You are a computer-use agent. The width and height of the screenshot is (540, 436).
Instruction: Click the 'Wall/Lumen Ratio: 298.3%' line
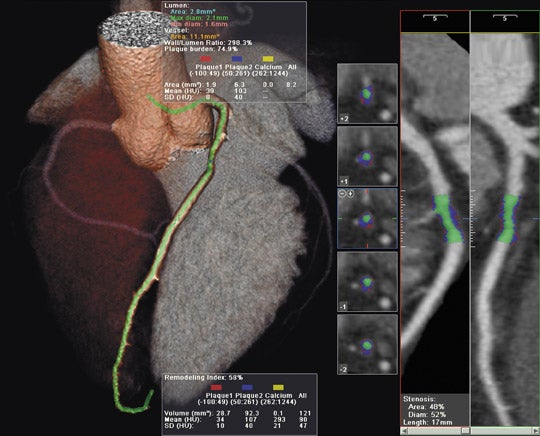tap(208, 43)
